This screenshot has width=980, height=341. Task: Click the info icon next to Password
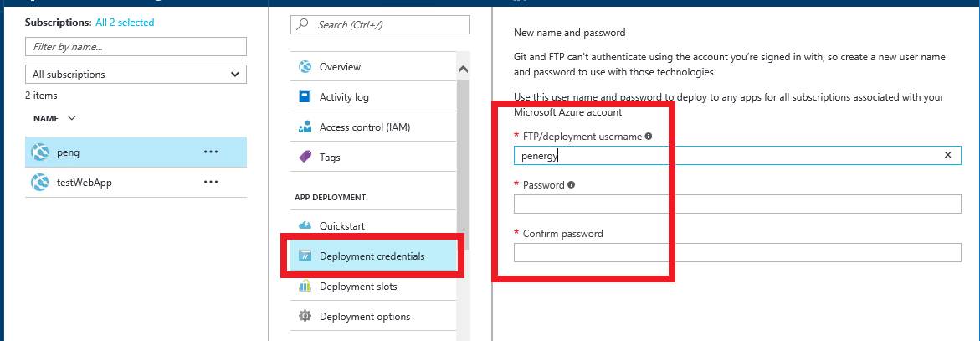click(572, 184)
